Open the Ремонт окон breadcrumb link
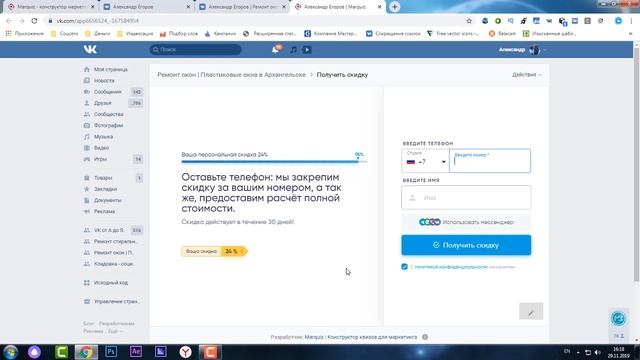 pos(231,75)
